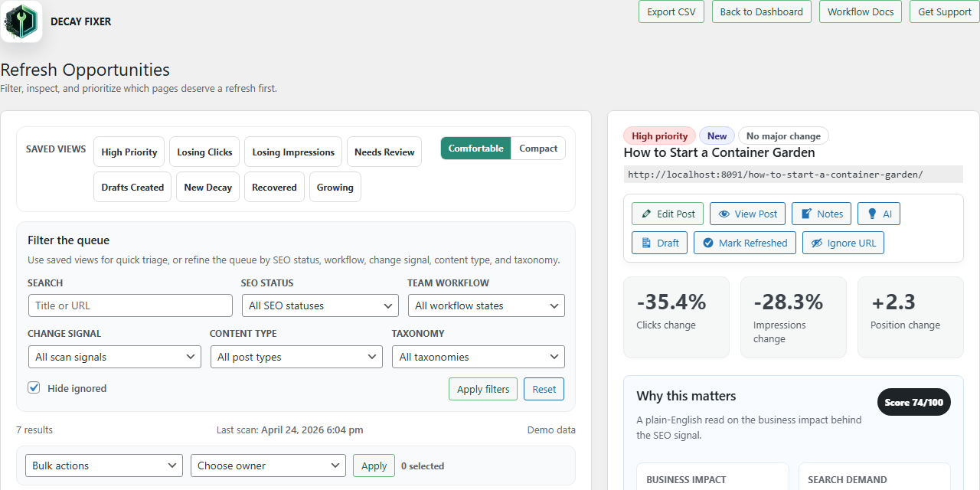This screenshot has width=980, height=490.
Task: Click the 0 selected indicator
Action: click(x=423, y=465)
